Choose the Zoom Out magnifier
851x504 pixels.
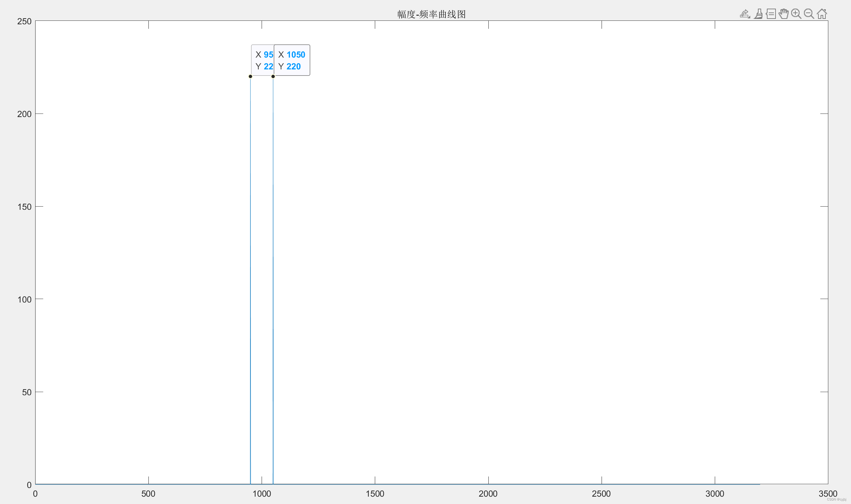point(809,14)
